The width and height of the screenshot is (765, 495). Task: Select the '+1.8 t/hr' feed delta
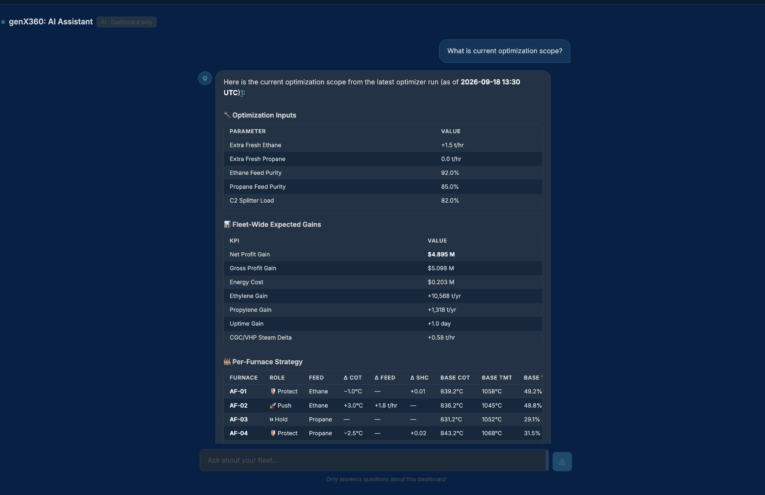386,406
